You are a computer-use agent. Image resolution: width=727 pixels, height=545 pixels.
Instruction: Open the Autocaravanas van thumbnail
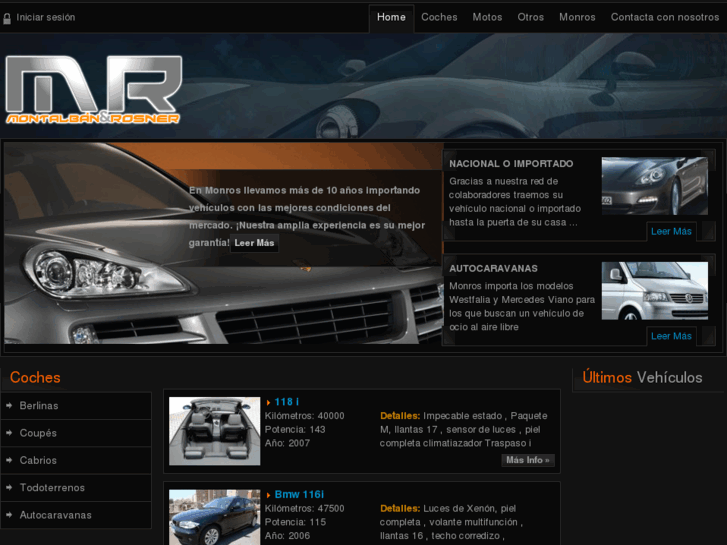655,291
